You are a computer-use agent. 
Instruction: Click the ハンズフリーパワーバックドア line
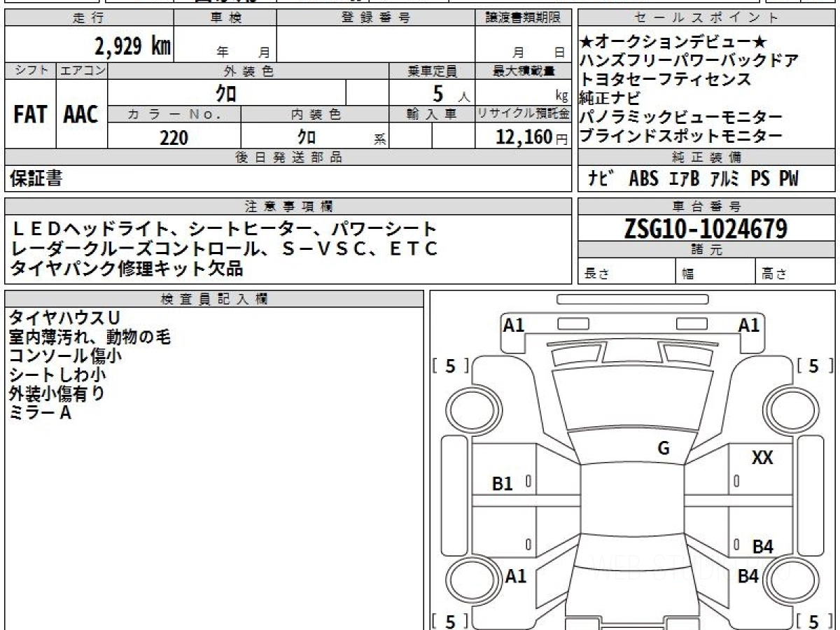[x=689, y=60]
